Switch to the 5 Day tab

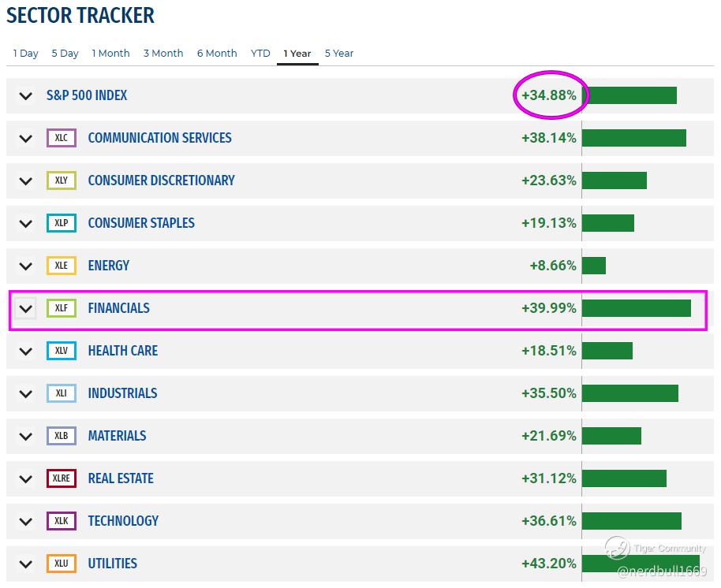(65, 54)
